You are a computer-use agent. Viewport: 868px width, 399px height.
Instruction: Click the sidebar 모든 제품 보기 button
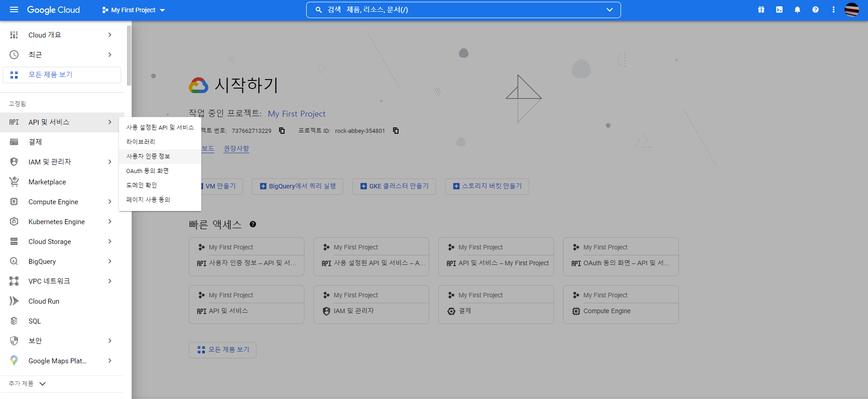pyautogui.click(x=62, y=75)
